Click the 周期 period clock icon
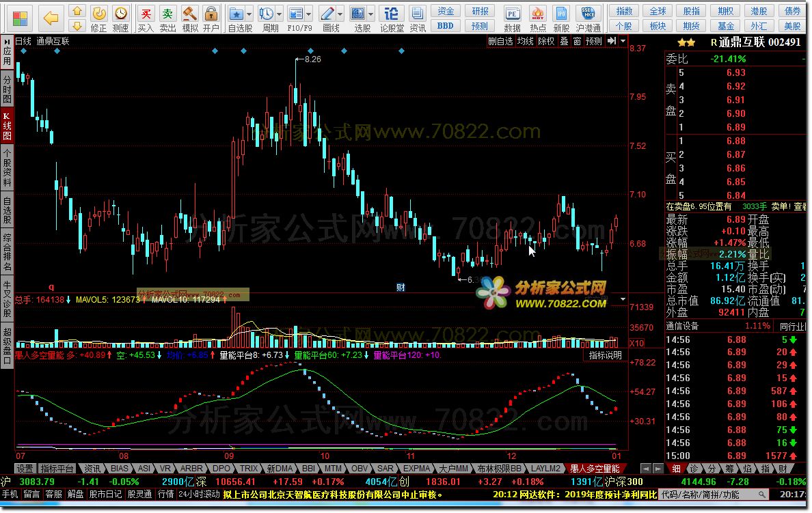Viewport: 812px width, 513px height. pos(266,14)
